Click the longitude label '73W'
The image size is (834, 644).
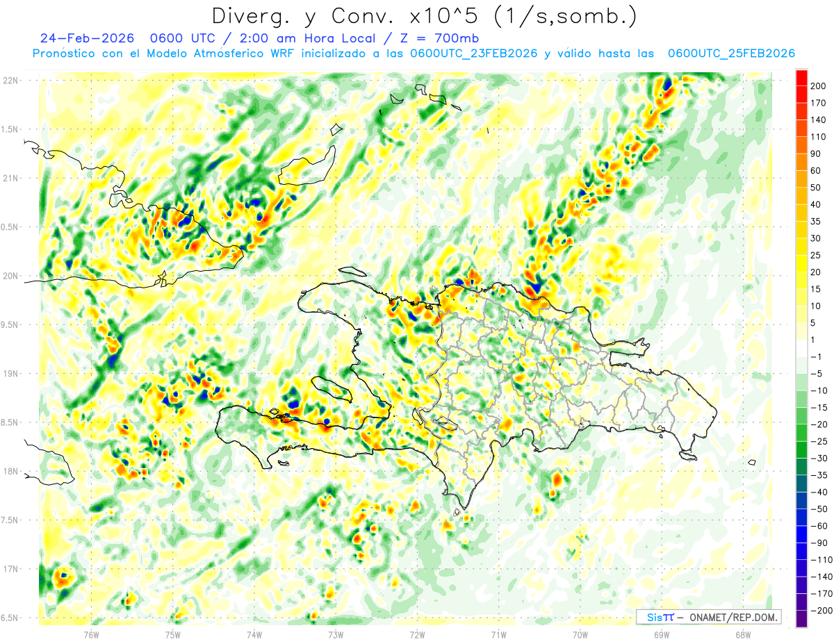336,634
